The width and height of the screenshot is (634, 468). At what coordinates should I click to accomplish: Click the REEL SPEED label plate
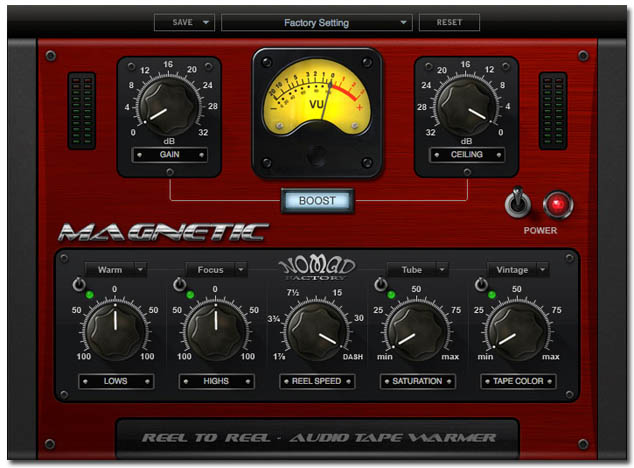[x=317, y=381]
